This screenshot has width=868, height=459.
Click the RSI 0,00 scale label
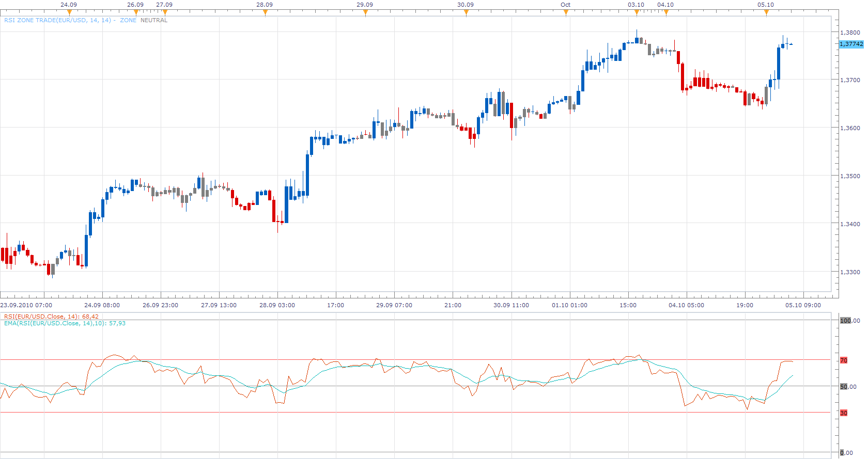[x=846, y=453]
